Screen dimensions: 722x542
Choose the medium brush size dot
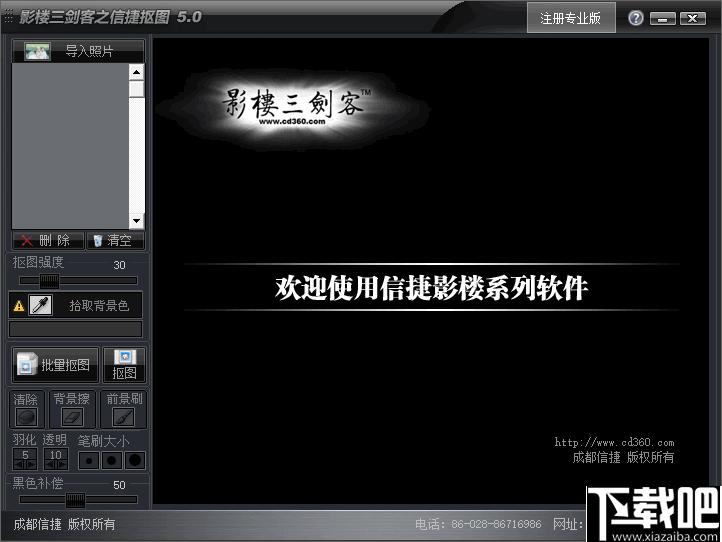[111, 460]
